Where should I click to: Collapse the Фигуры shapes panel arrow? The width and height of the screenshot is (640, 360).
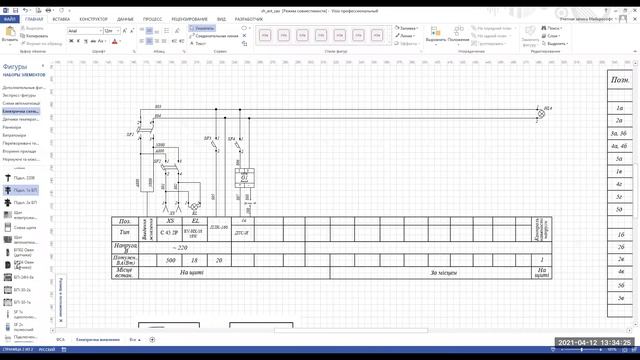point(43,66)
